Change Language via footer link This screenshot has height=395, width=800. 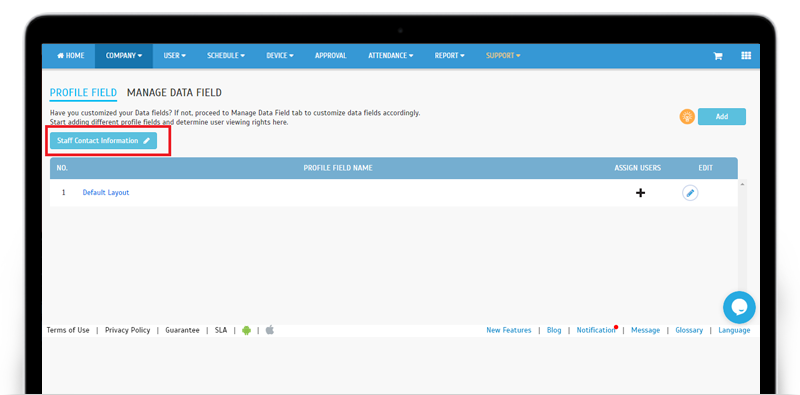click(734, 330)
